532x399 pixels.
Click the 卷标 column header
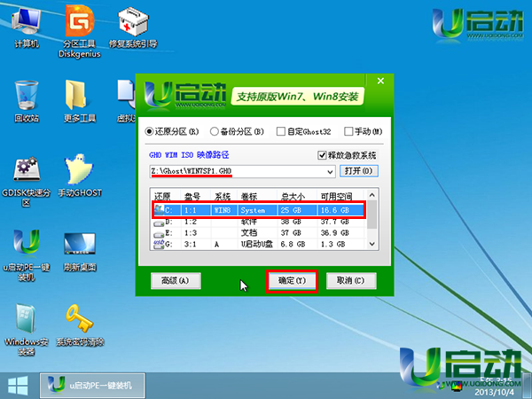[257, 197]
